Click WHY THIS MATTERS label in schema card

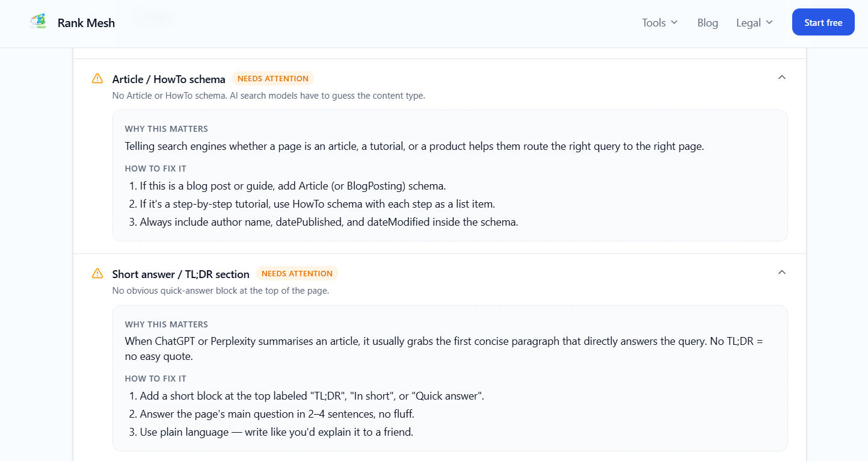pyautogui.click(x=167, y=129)
